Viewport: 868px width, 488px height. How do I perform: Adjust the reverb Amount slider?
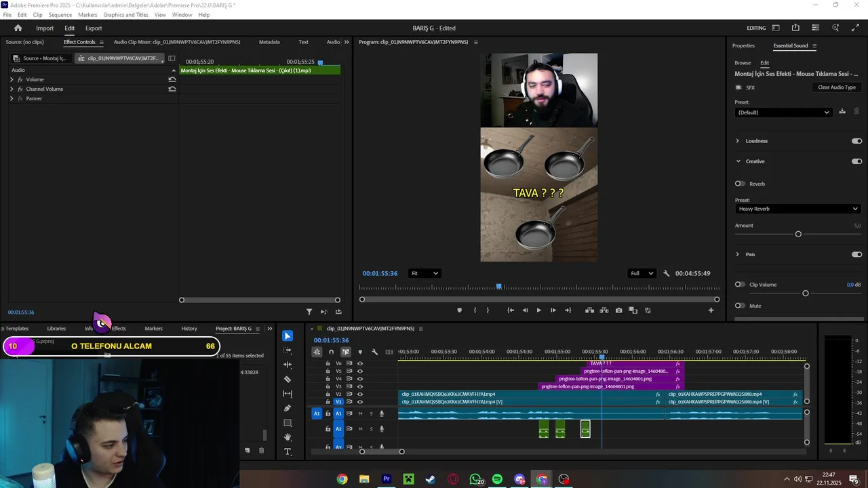(797, 235)
